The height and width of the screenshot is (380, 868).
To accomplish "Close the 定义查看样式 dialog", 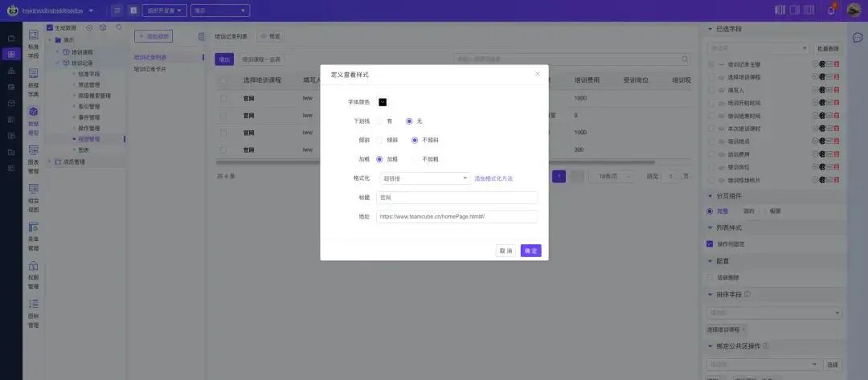I will pyautogui.click(x=538, y=74).
